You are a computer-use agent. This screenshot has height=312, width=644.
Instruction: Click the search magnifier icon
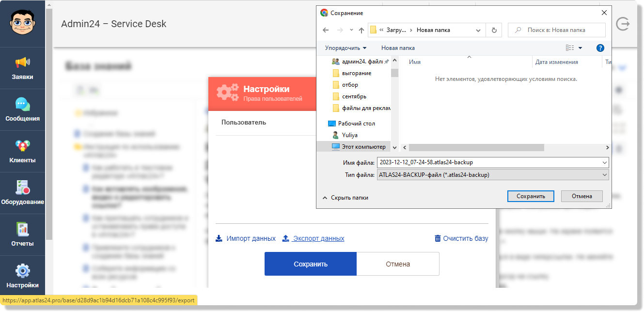pyautogui.click(x=518, y=30)
